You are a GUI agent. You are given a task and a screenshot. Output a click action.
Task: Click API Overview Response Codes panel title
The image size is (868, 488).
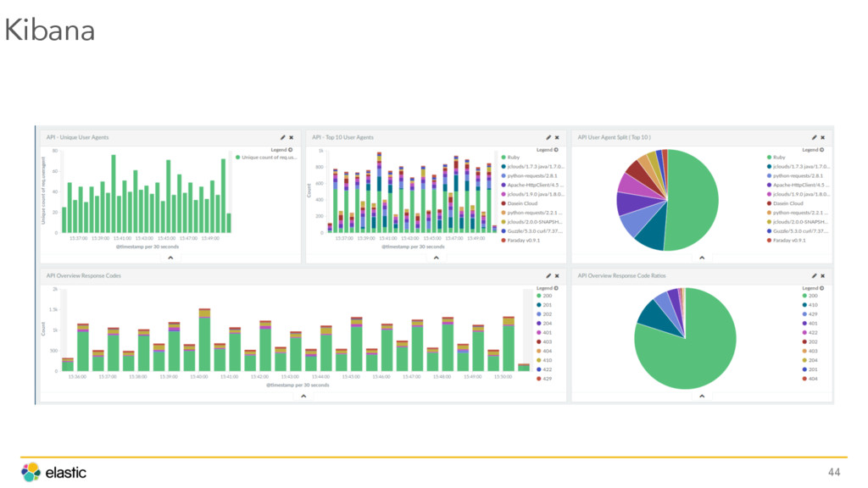click(x=84, y=275)
